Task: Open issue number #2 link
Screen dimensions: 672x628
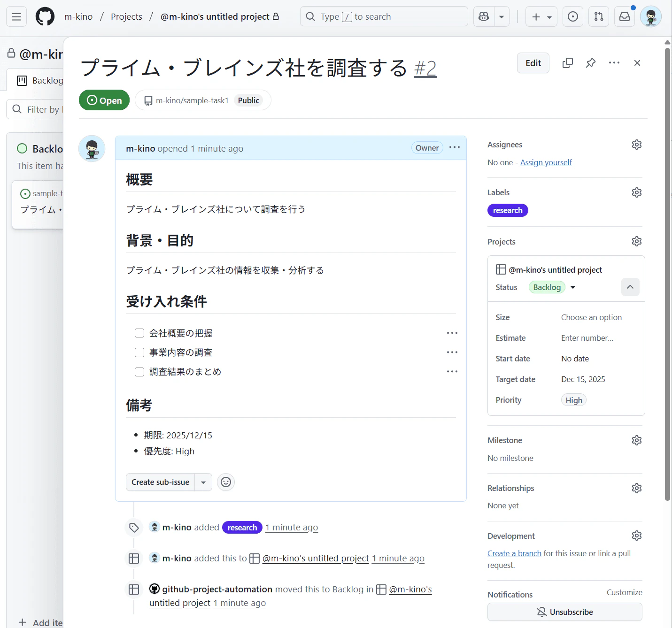Action: [x=425, y=68]
